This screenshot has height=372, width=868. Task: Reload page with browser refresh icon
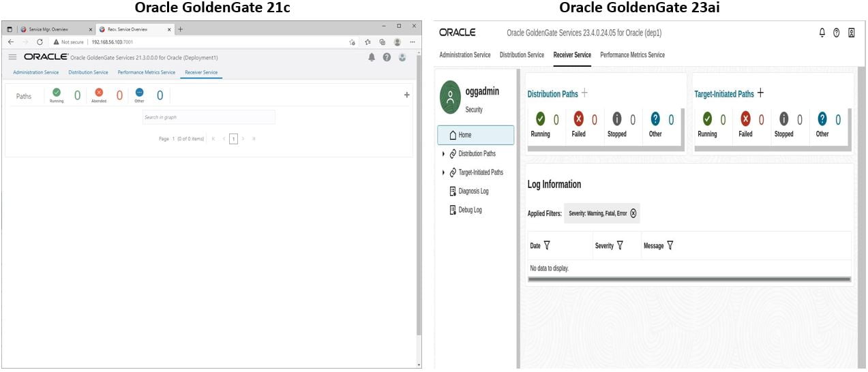tap(40, 42)
